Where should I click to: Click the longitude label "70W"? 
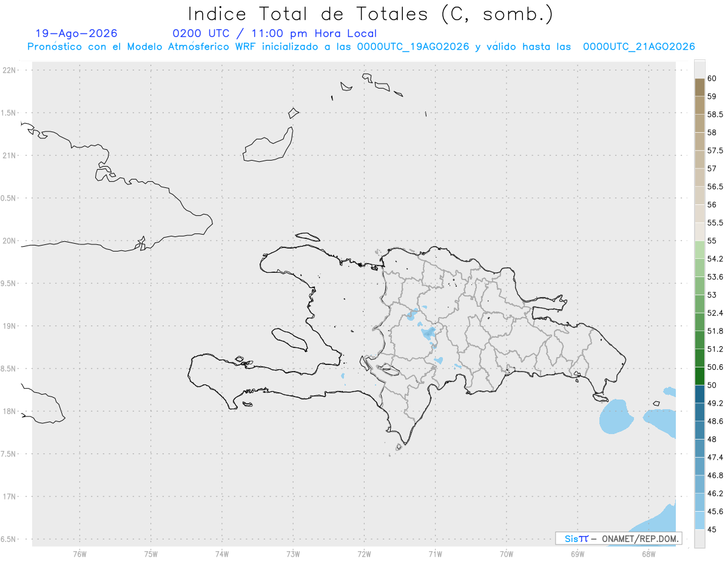[x=507, y=554]
